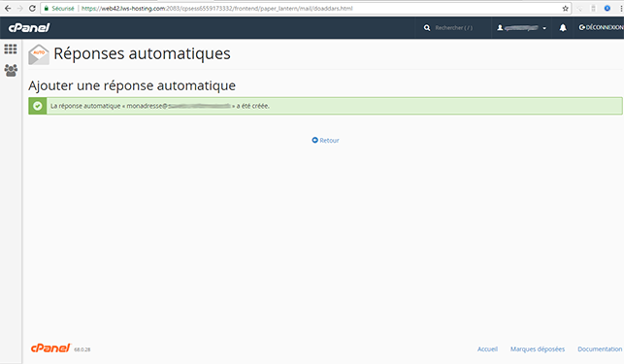The width and height of the screenshot is (624, 364).
Task: Click the browser address bar URL
Action: tap(216, 9)
